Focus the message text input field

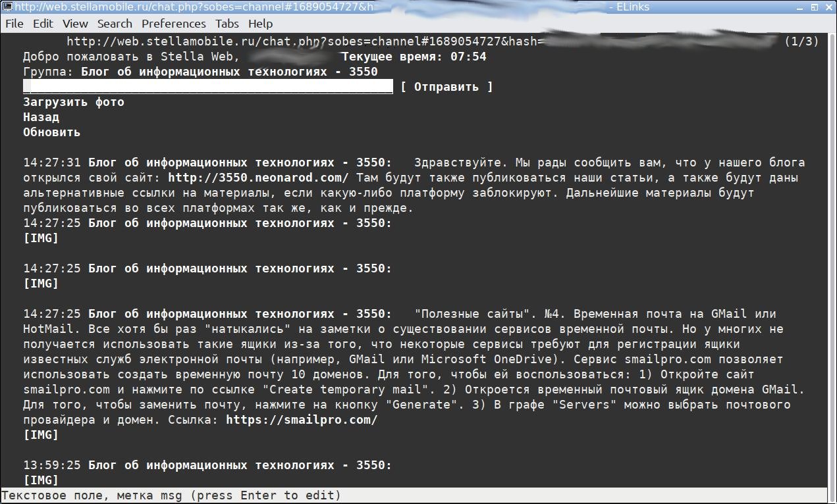207,87
